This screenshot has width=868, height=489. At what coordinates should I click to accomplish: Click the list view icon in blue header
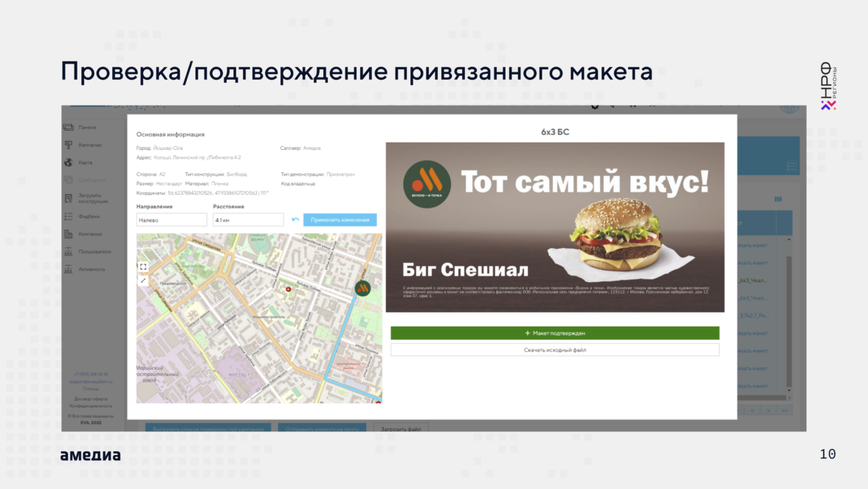tap(790, 166)
